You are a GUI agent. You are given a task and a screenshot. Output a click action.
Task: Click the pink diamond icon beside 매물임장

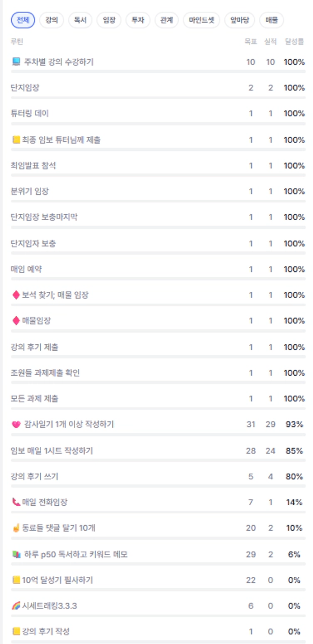coord(16,320)
